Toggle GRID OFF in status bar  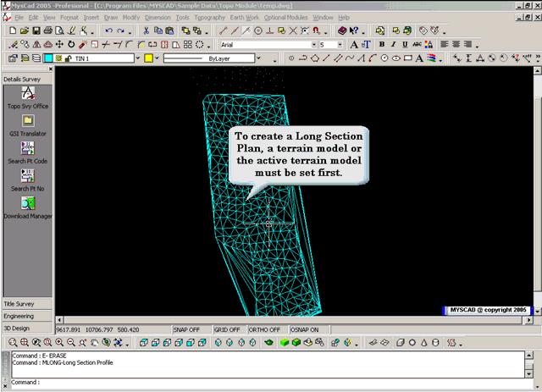(x=226, y=329)
